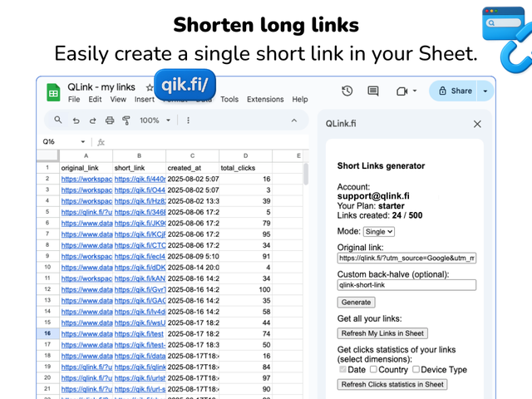The width and height of the screenshot is (532, 399).
Task: Close the QLink.fi sidebar panel
Action: pos(477,124)
